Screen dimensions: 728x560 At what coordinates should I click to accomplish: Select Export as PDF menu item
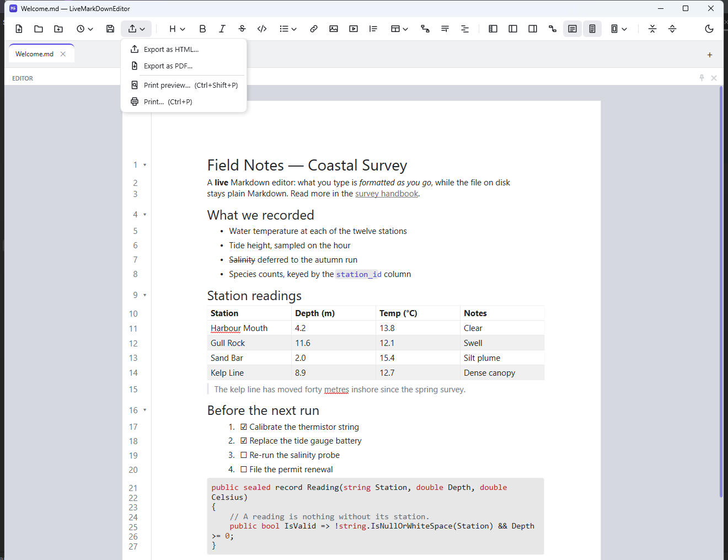(x=184, y=66)
